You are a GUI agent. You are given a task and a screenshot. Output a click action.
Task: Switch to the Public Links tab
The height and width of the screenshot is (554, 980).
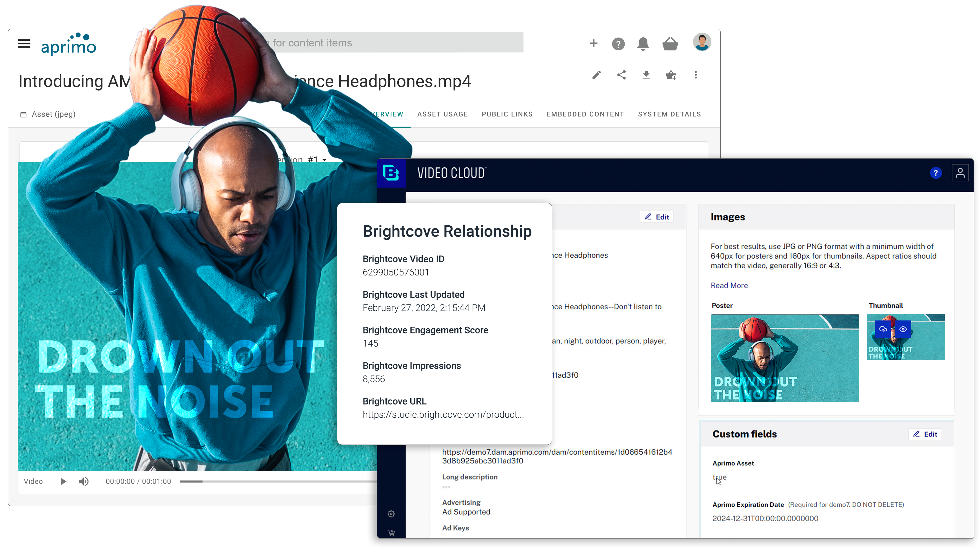pyautogui.click(x=507, y=114)
